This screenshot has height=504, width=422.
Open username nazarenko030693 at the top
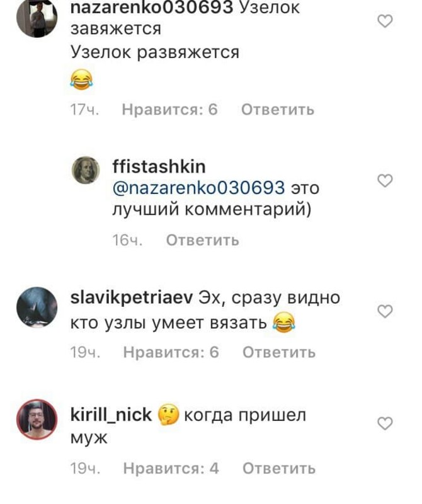click(x=151, y=7)
